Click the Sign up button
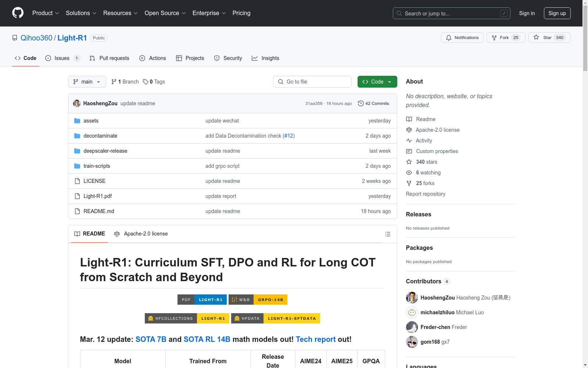Viewport: 588px width, 368px height. tap(557, 13)
